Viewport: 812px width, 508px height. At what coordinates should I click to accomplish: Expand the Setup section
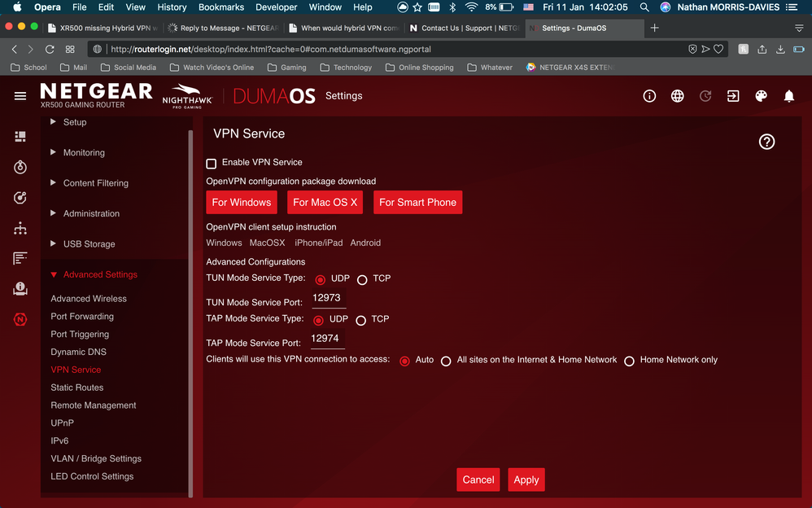(74, 121)
